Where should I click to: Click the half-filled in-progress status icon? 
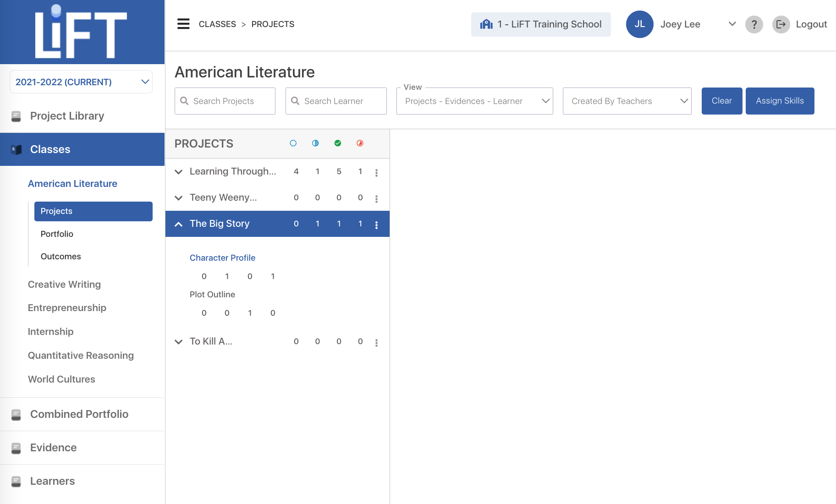coord(315,143)
